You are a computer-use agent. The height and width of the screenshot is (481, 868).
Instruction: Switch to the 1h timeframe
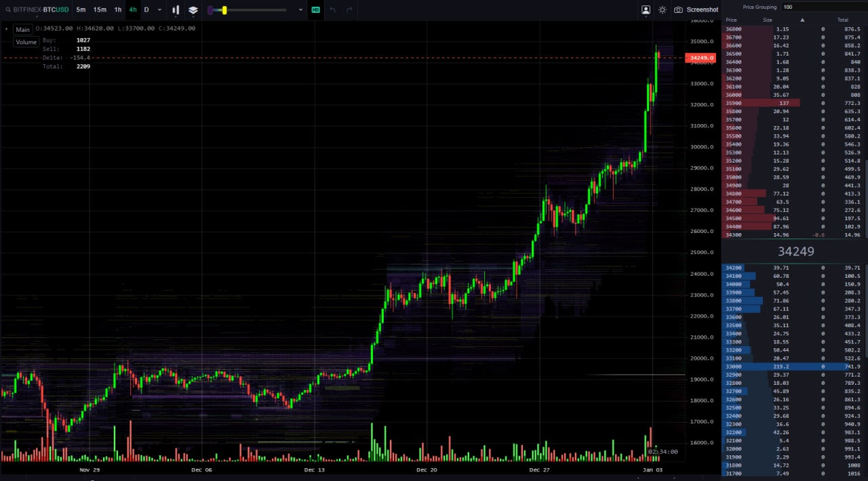118,10
